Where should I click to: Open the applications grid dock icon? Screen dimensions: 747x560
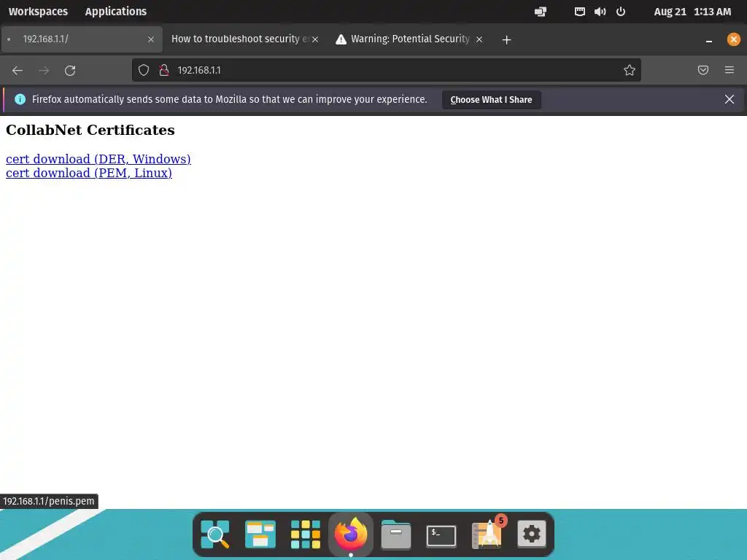[306, 534]
